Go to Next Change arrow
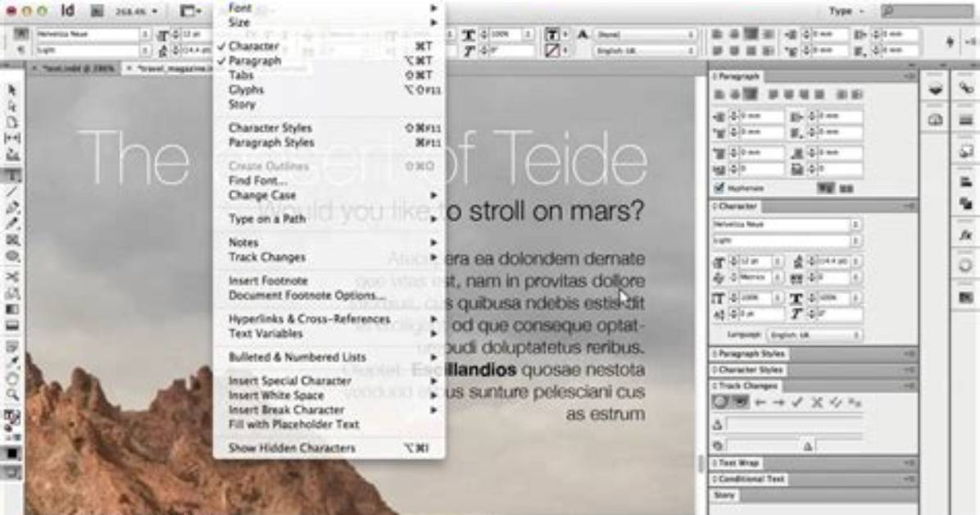 coord(778,403)
